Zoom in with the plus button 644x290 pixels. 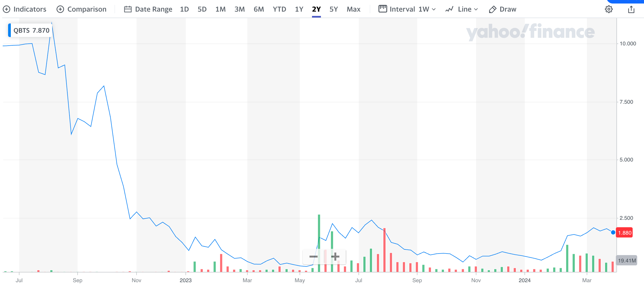click(x=335, y=257)
